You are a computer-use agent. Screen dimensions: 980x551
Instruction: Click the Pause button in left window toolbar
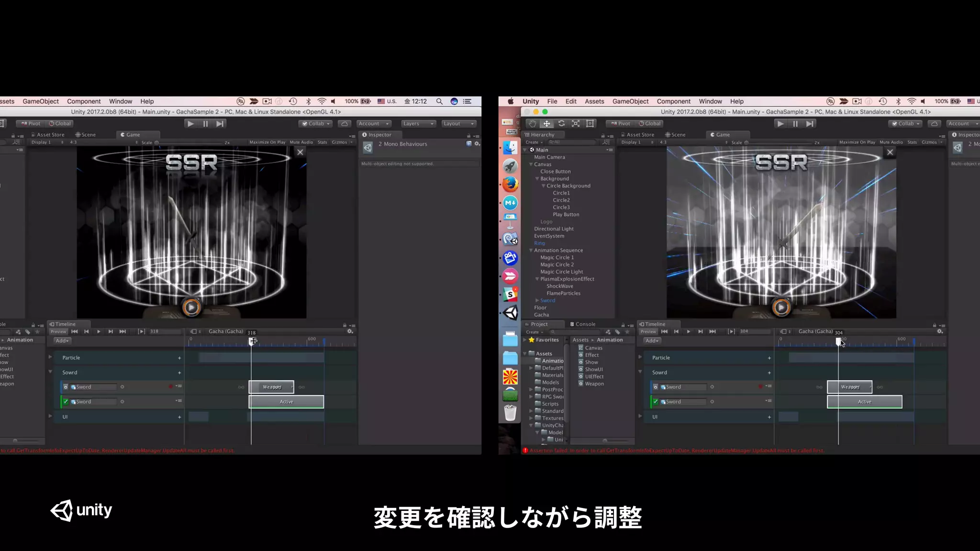click(205, 123)
